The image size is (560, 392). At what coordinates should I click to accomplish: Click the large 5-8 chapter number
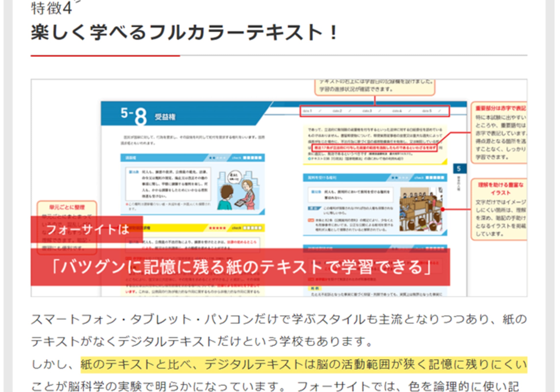(x=134, y=116)
